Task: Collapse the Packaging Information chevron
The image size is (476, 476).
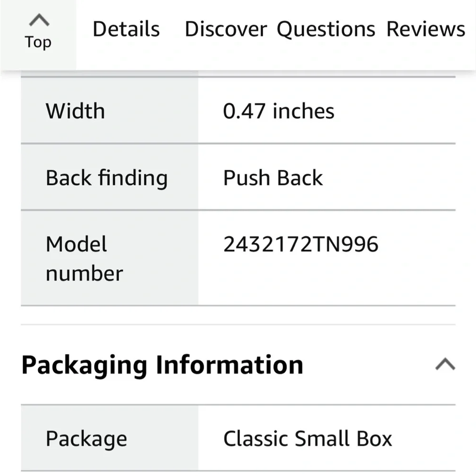Action: pyautogui.click(x=445, y=364)
